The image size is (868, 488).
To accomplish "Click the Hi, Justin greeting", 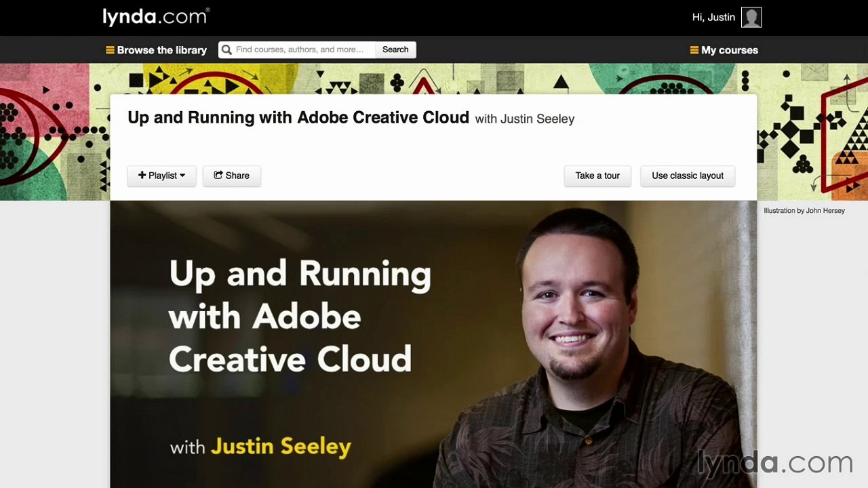I will [x=713, y=18].
